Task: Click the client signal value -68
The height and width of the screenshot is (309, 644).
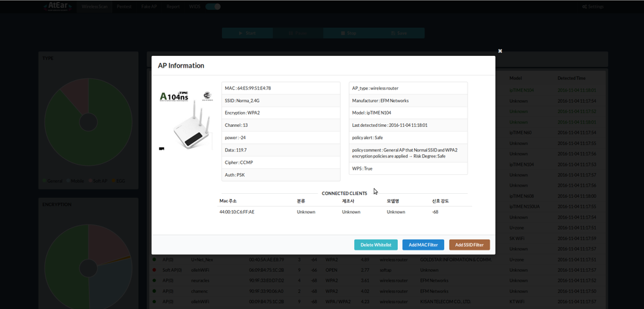Action: pyautogui.click(x=435, y=212)
